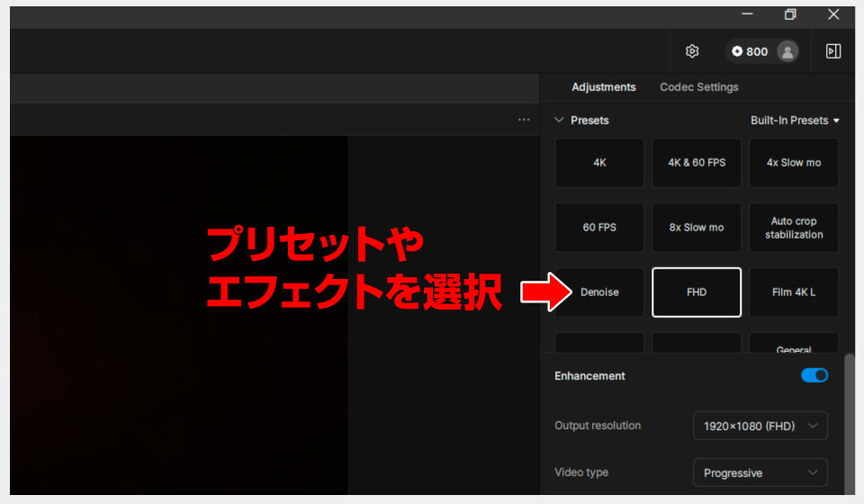This screenshot has height=504, width=864.
Task: Select the Denoise preset
Action: tap(599, 292)
